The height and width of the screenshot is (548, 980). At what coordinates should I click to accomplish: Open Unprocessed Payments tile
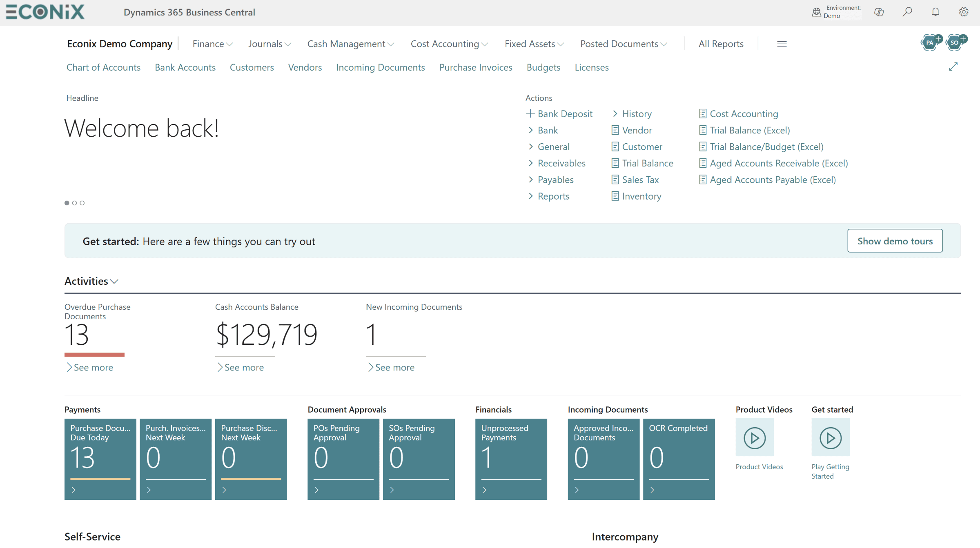click(511, 459)
